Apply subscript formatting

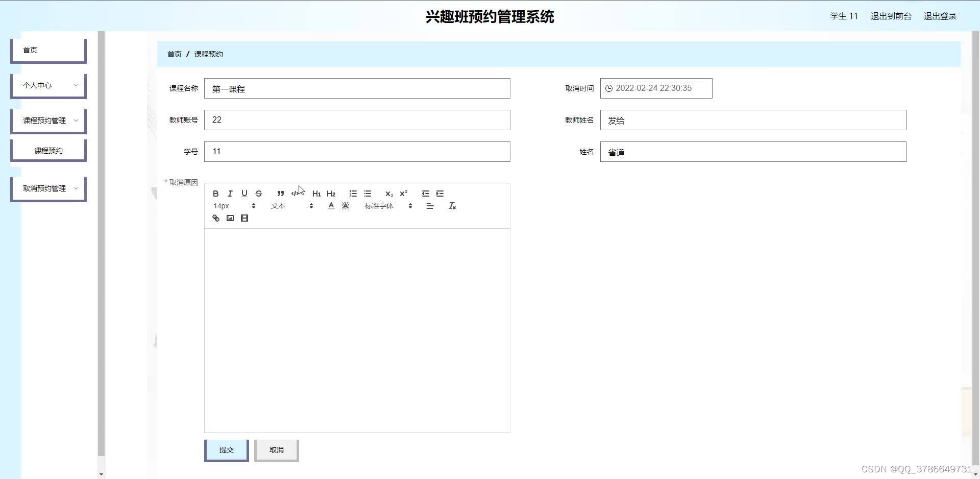389,194
